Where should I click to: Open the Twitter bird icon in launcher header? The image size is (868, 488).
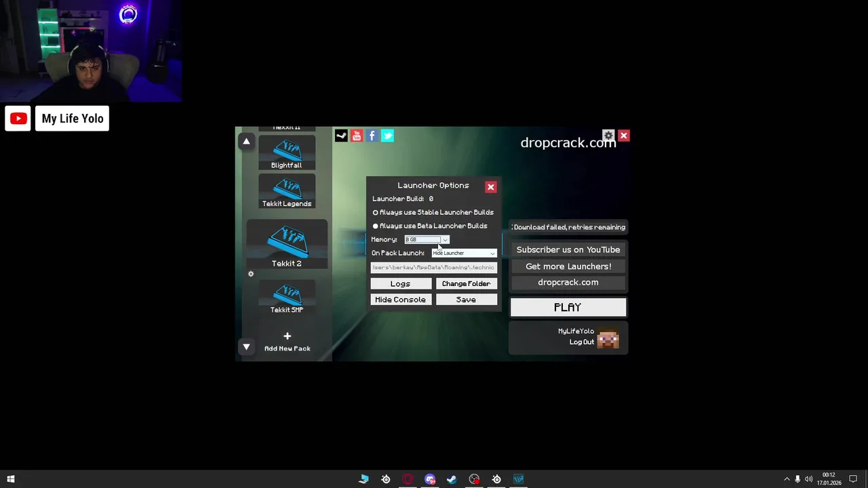point(387,136)
